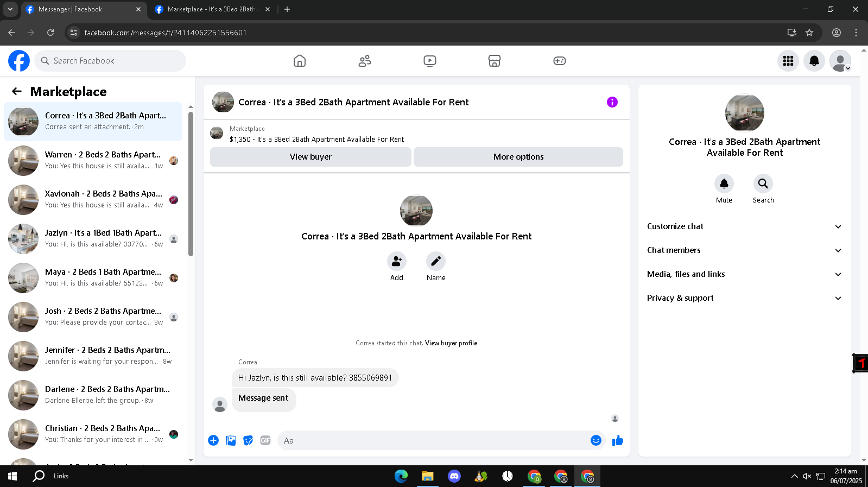Reload the page in Chrome

point(50,33)
